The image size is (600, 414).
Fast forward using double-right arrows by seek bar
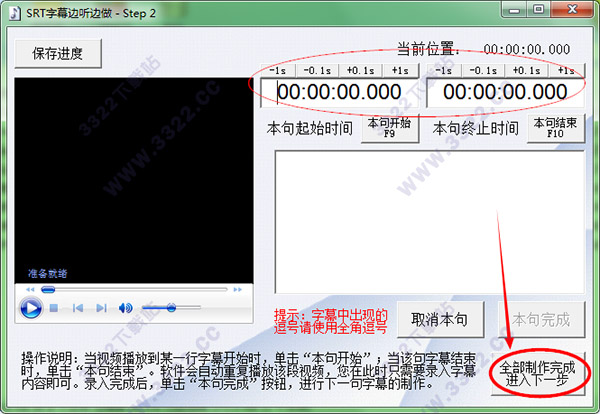pyautogui.click(x=238, y=290)
